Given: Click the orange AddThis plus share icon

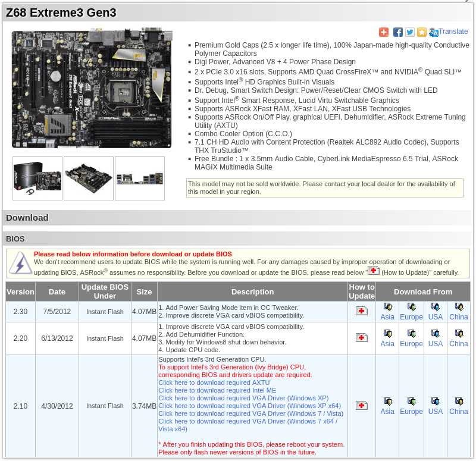Looking at the screenshot, I should (x=384, y=32).
